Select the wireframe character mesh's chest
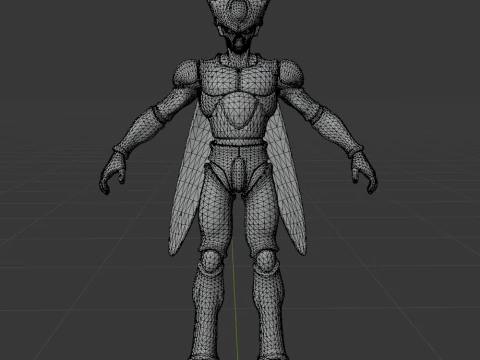The height and width of the screenshot is (360, 480). 239,81
